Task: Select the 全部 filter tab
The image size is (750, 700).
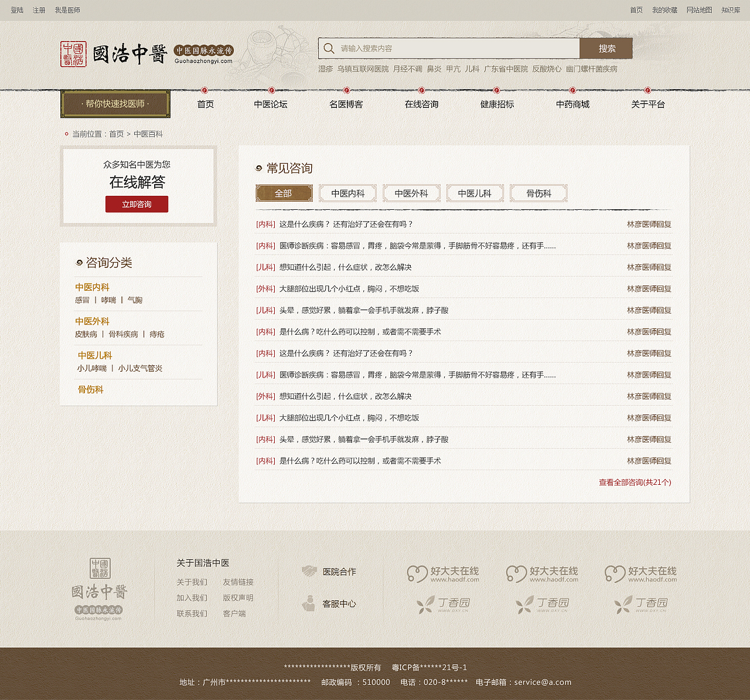Action: [284, 193]
